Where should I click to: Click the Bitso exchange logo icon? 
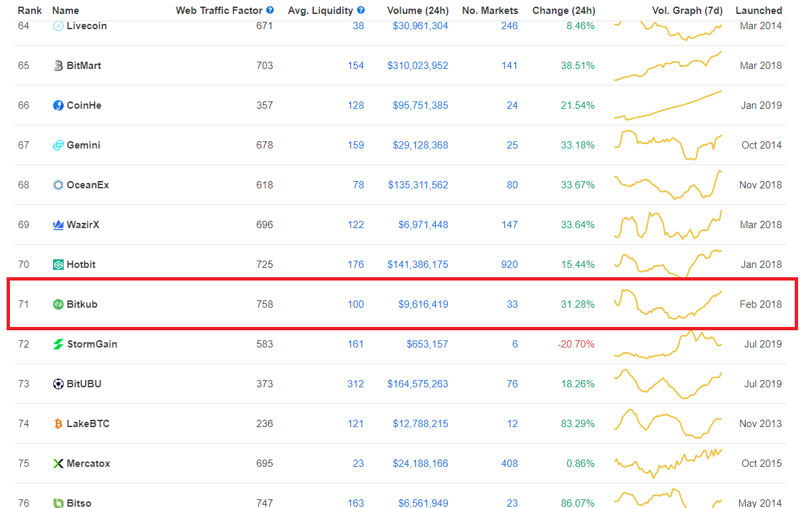[x=58, y=503]
